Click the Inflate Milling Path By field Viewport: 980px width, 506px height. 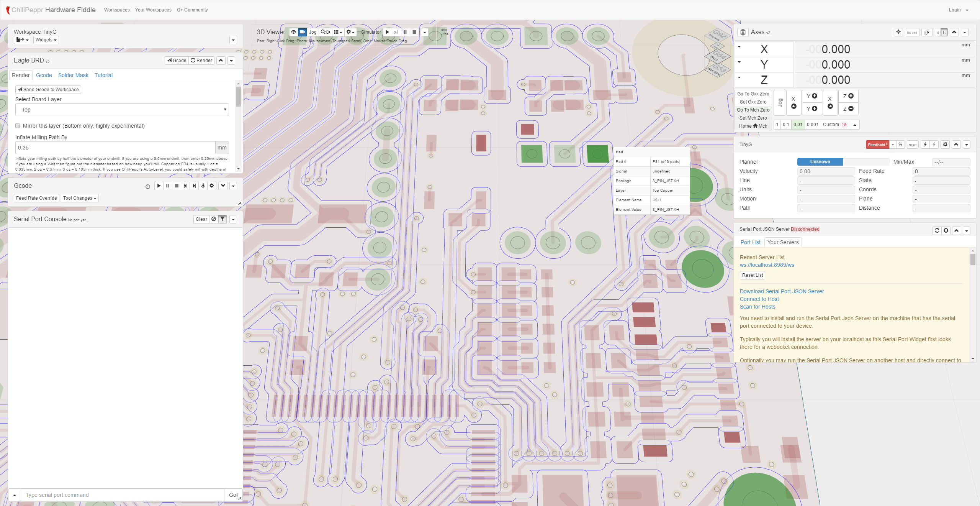click(x=115, y=148)
